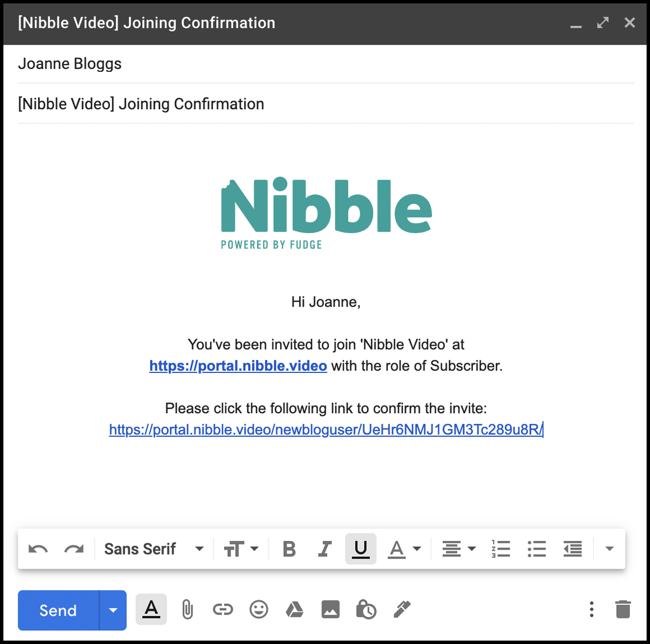Expand compose window to full screen

tap(603, 23)
